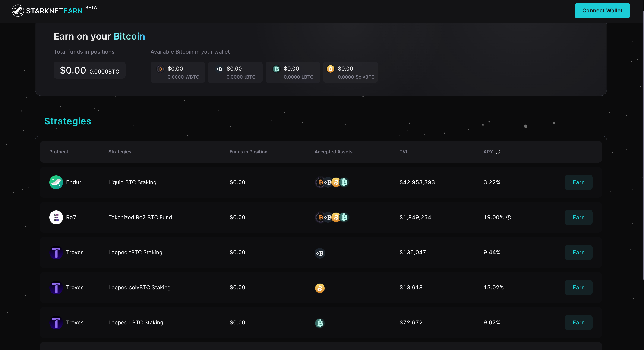The image size is (644, 350).
Task: Click the SolvBTC wallet balance icon
Action: coord(330,69)
